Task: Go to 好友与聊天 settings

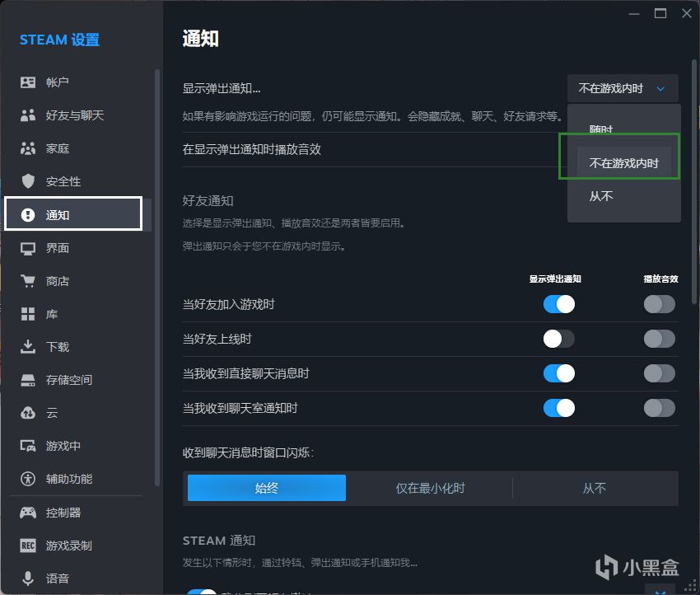Action: coord(77,115)
